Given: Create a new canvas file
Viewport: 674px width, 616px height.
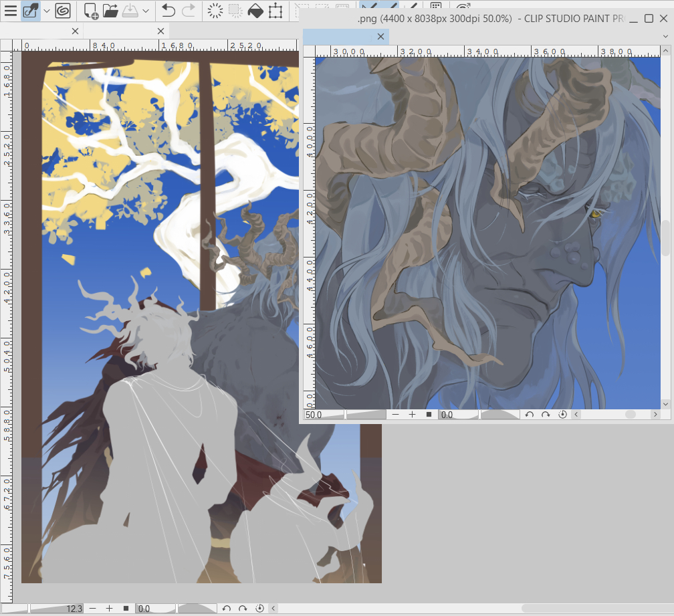Looking at the screenshot, I should pyautogui.click(x=91, y=11).
